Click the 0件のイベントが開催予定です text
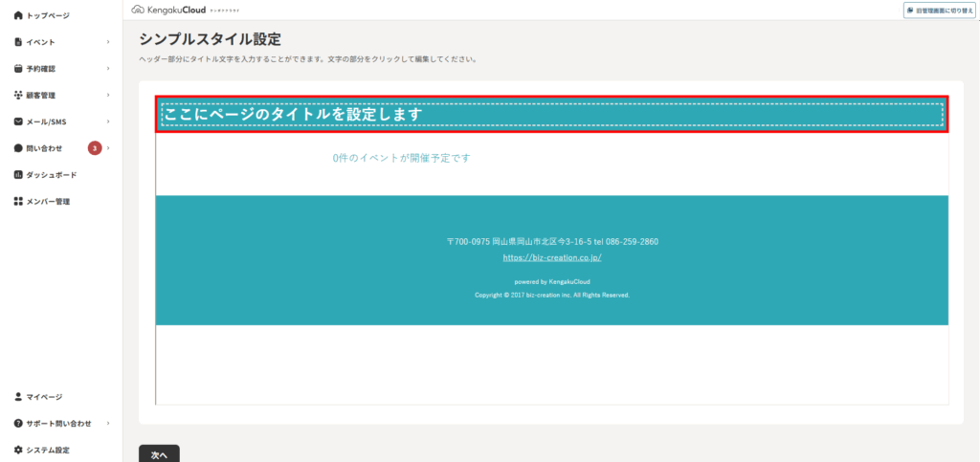Image resolution: width=980 pixels, height=462 pixels. 401,158
